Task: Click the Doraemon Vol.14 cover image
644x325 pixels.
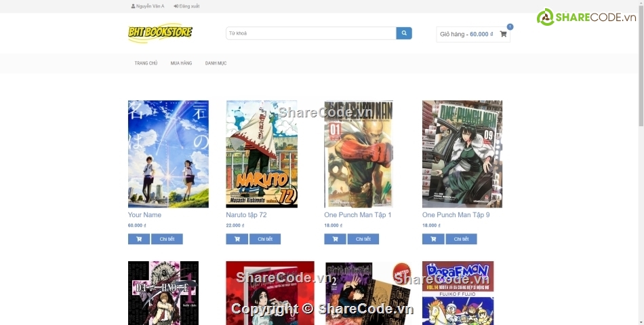Action: click(458, 293)
